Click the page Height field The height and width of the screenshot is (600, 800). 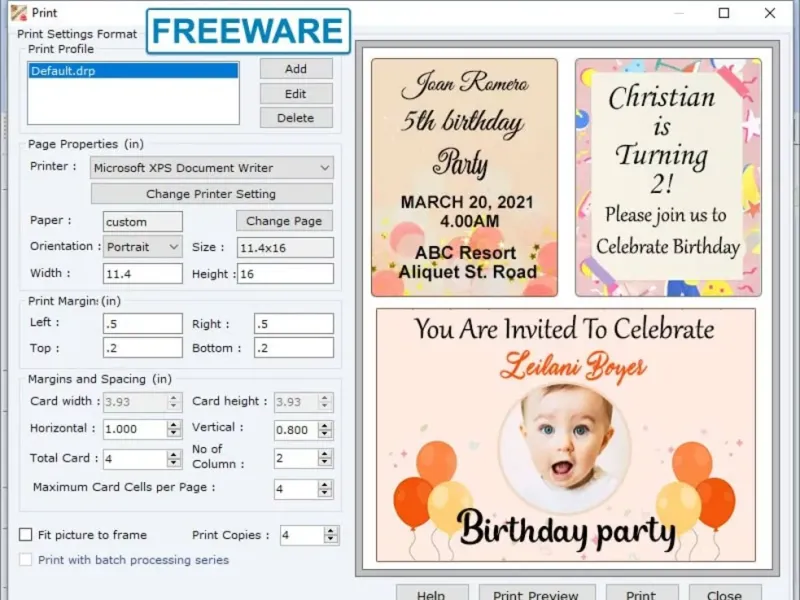285,274
